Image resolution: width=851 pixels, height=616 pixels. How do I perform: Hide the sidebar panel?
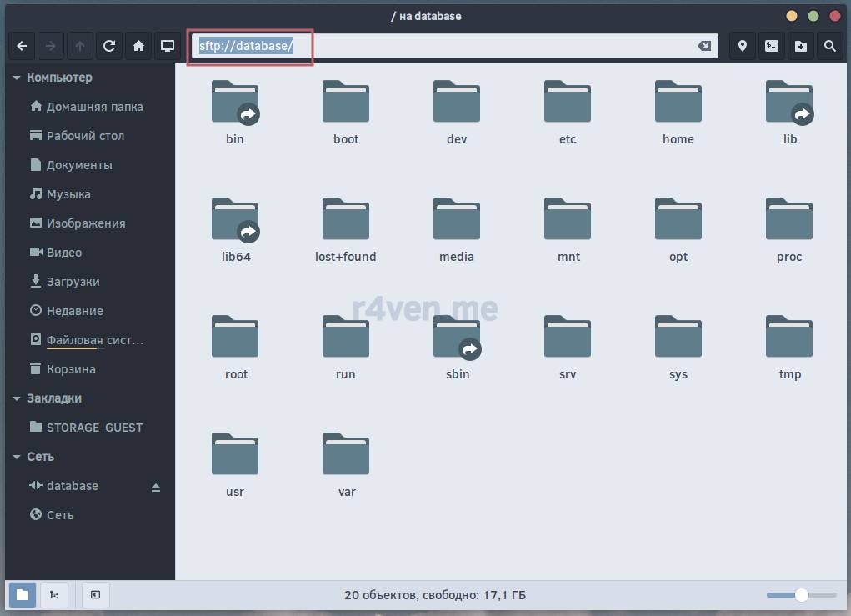pos(95,594)
